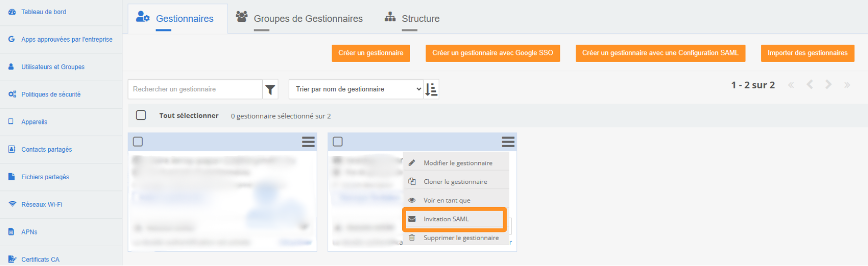Check the Tout sélectionner checkbox
The height and width of the screenshot is (266, 868).
tap(141, 115)
